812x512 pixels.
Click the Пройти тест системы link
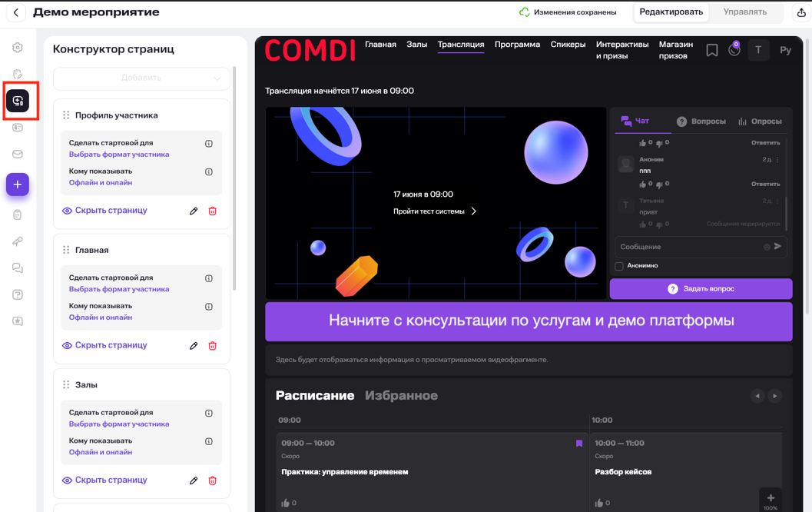click(x=435, y=211)
